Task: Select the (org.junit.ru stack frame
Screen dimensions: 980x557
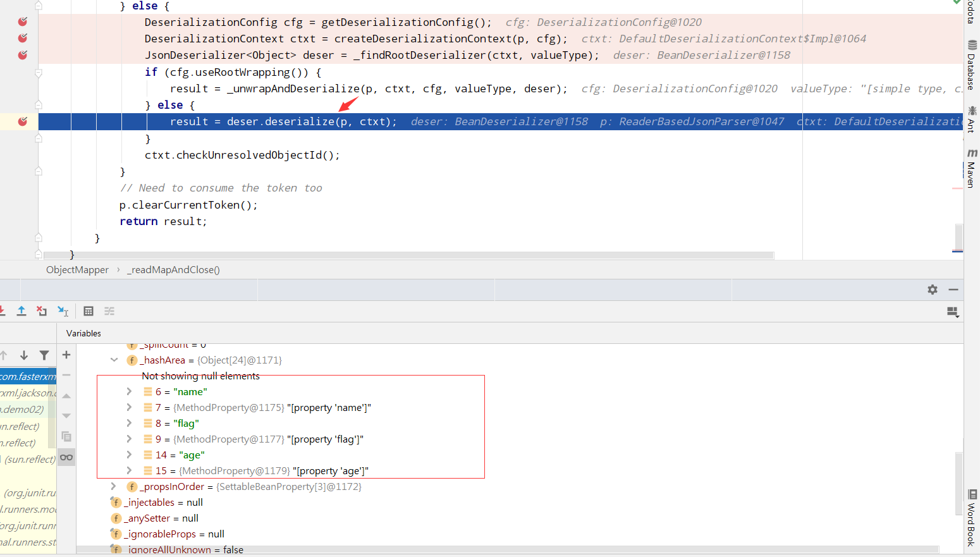Action: pos(28,493)
